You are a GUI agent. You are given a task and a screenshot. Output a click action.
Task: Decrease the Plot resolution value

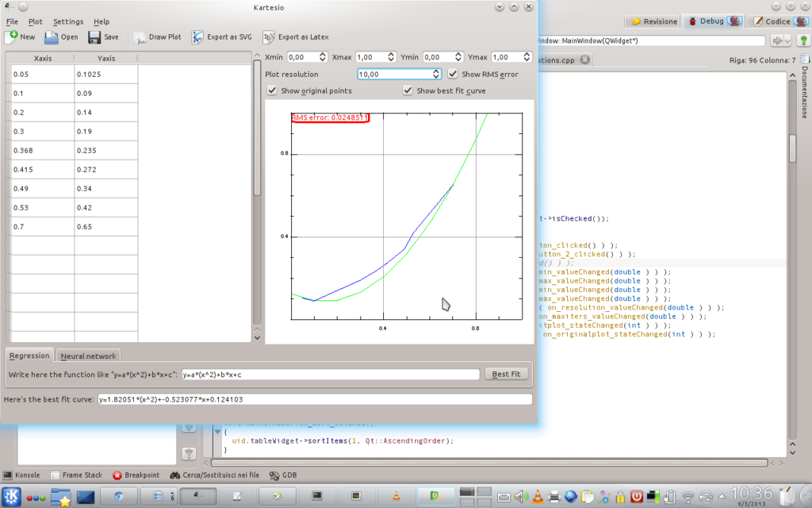[x=436, y=77]
